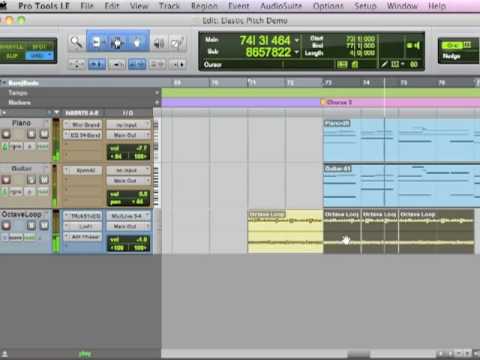Select the Piano MIDI region in timeline
The width and height of the screenshot is (480, 360).
(x=401, y=141)
